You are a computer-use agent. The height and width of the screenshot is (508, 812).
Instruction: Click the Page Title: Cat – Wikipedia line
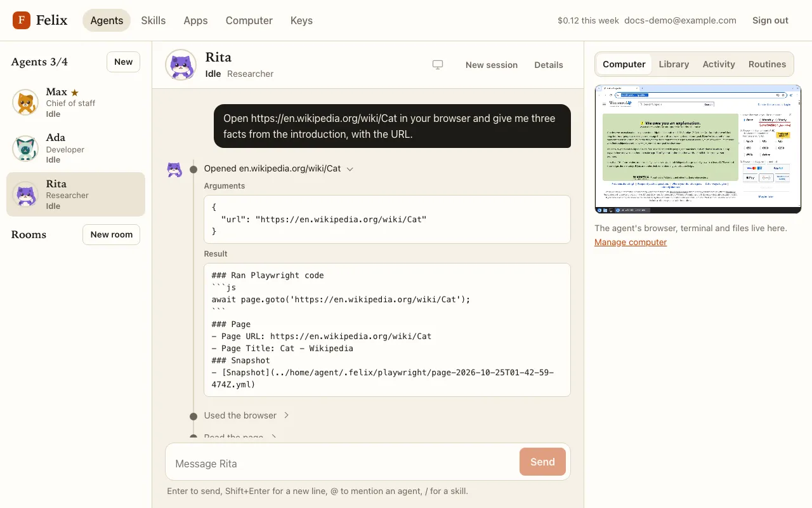coord(282,348)
